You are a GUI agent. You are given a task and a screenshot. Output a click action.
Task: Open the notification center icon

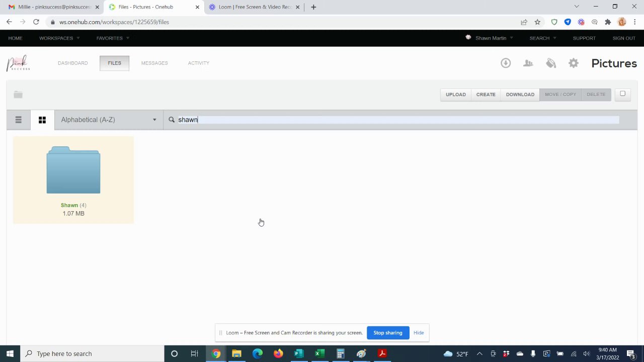(631, 353)
